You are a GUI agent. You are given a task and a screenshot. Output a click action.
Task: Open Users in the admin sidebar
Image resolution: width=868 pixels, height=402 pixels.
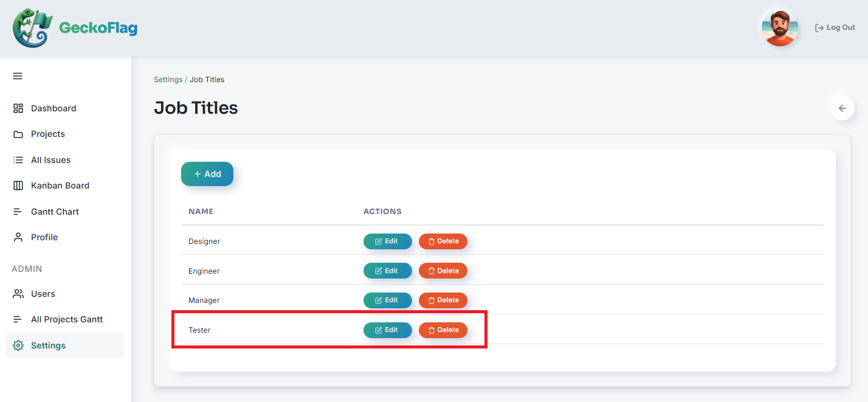tap(64, 294)
